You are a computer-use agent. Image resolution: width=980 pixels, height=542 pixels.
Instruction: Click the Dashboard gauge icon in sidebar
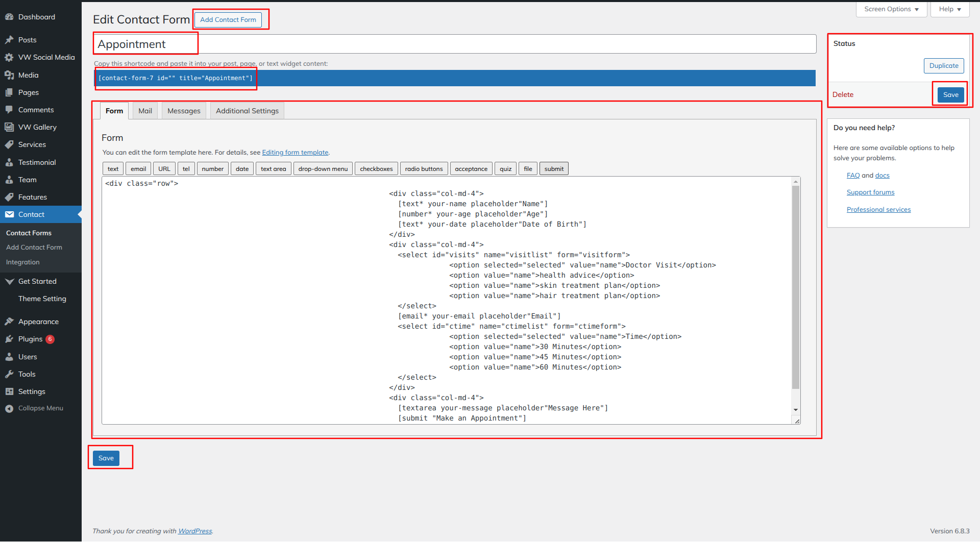[9, 17]
